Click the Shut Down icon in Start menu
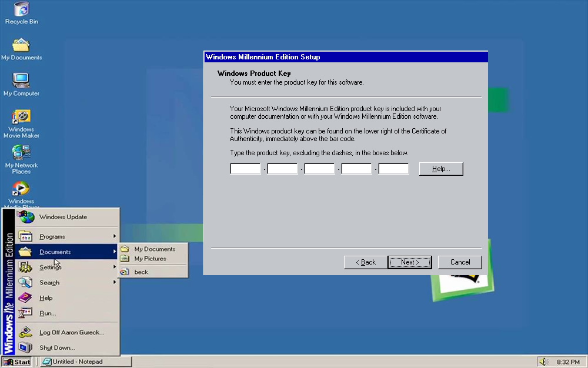Image resolution: width=588 pixels, height=368 pixels. pyautogui.click(x=25, y=347)
